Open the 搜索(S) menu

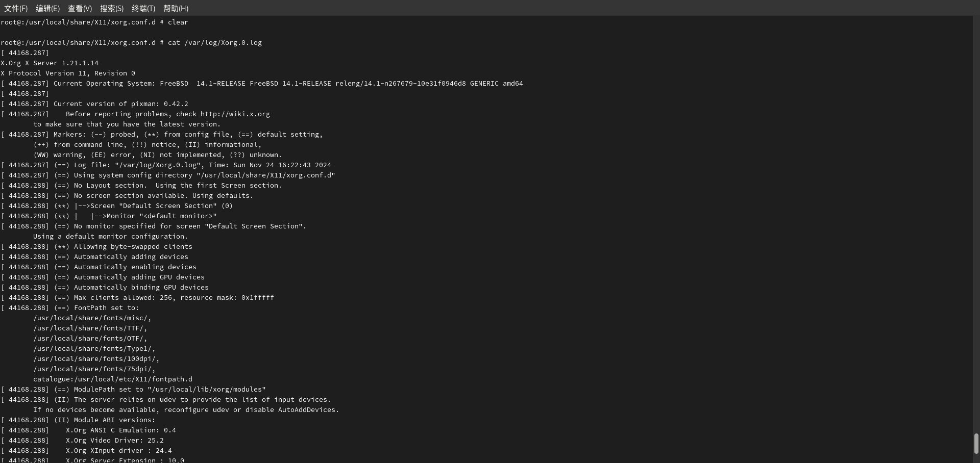[x=112, y=9]
